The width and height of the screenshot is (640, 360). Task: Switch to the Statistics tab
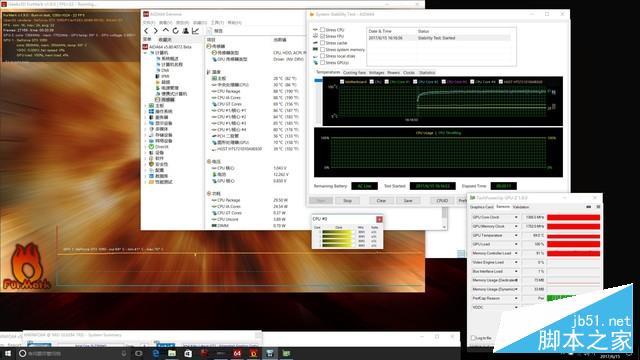click(427, 72)
